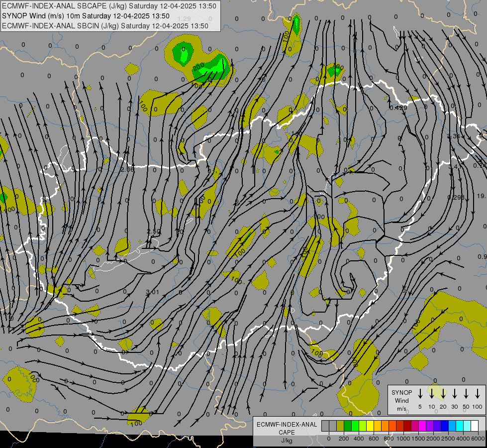Image resolution: width=487 pixels, height=448 pixels.
Task: Click the '2.50' wind value on the map
Action: tap(154, 231)
